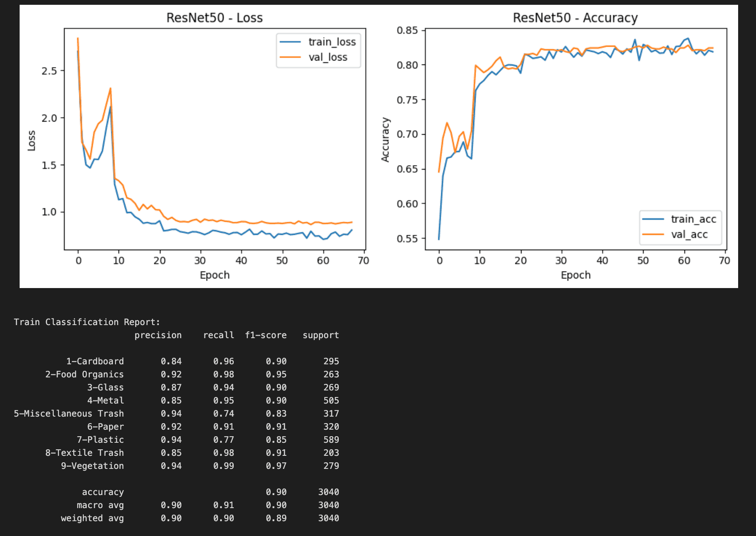Select the train_loss legend entry
Image resolution: width=756 pixels, height=536 pixels.
coord(332,42)
